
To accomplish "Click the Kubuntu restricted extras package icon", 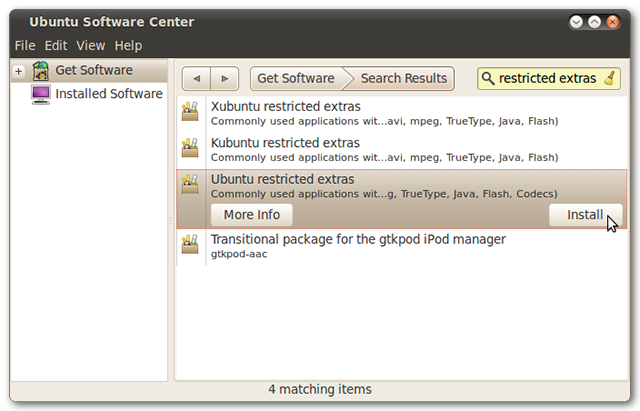I will click(x=190, y=148).
